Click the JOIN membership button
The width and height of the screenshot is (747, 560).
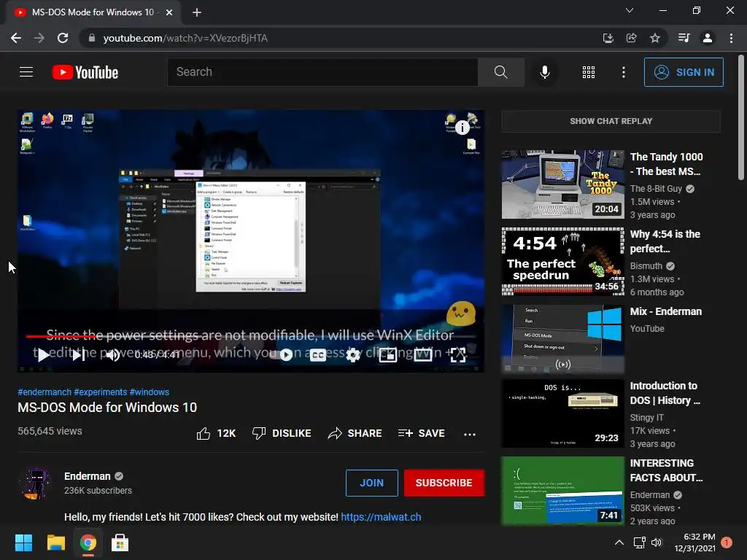(371, 483)
